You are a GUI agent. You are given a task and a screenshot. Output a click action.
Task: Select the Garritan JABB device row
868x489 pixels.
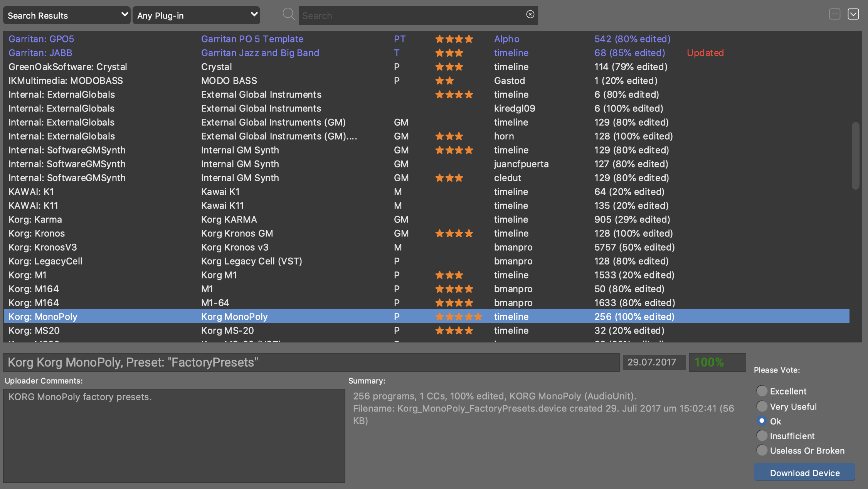(40, 53)
